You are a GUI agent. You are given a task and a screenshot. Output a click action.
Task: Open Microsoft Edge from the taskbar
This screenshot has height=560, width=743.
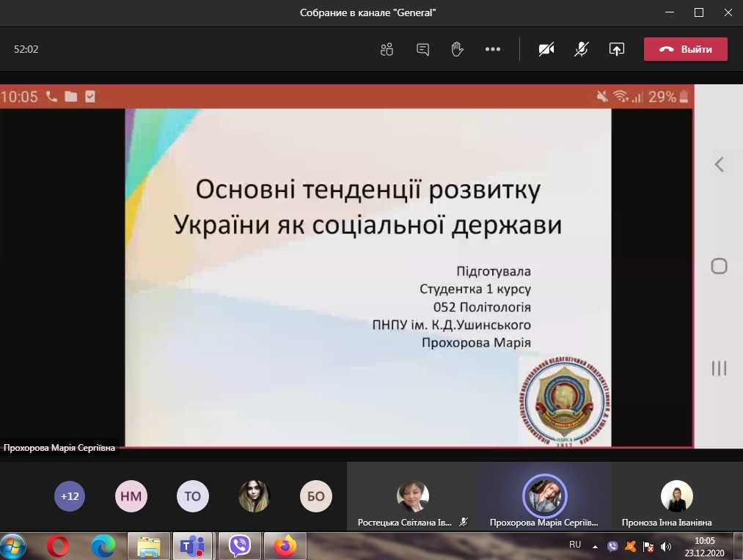103,546
